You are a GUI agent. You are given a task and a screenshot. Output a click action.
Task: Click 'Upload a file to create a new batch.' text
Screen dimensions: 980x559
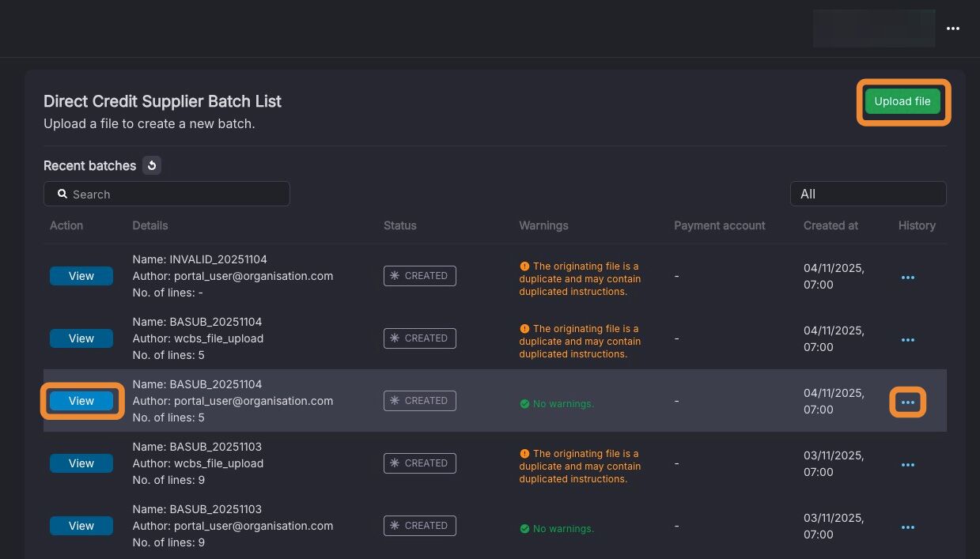pos(149,124)
